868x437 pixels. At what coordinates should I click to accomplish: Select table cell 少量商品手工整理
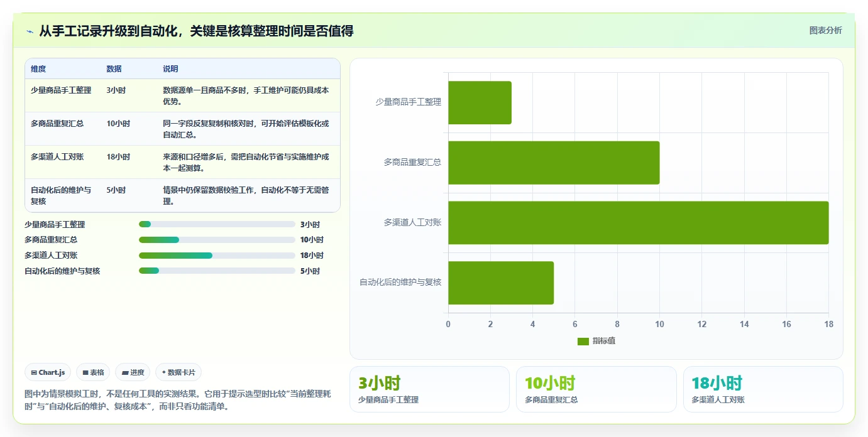[x=61, y=90]
